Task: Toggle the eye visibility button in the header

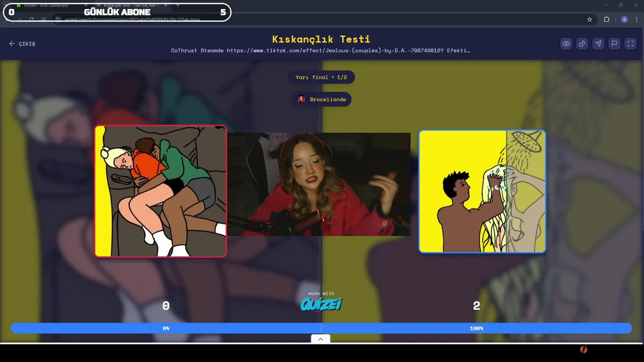Action: 566,44
